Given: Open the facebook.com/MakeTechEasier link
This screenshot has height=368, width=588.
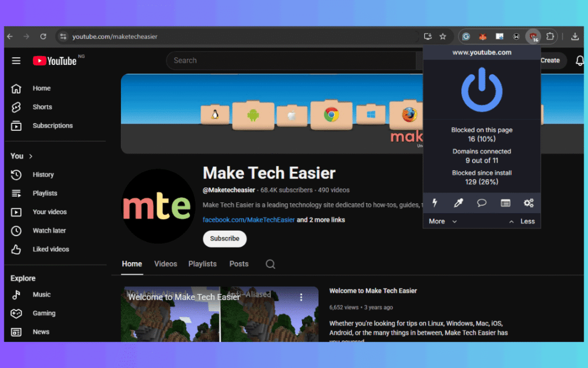Looking at the screenshot, I should 248,219.
